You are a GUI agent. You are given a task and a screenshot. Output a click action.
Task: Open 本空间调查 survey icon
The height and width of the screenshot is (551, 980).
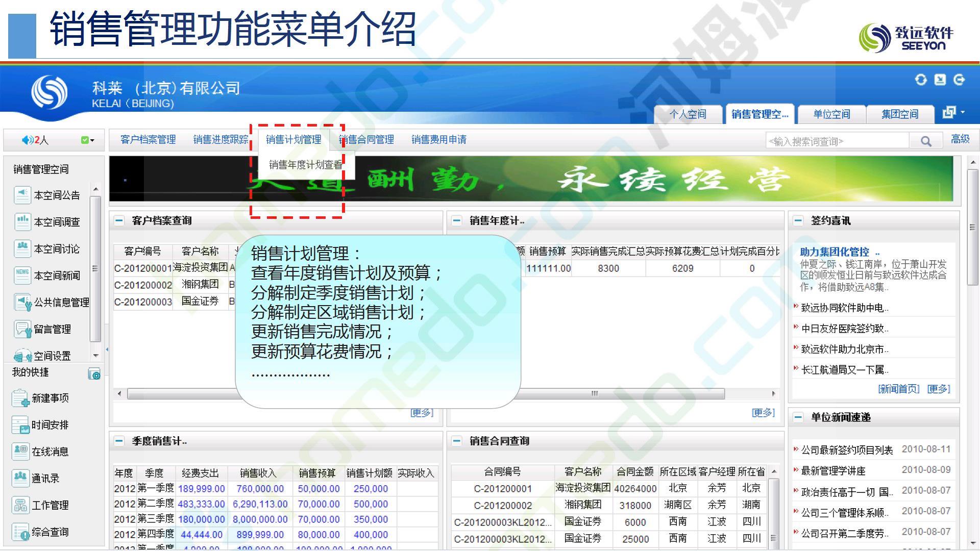22,221
